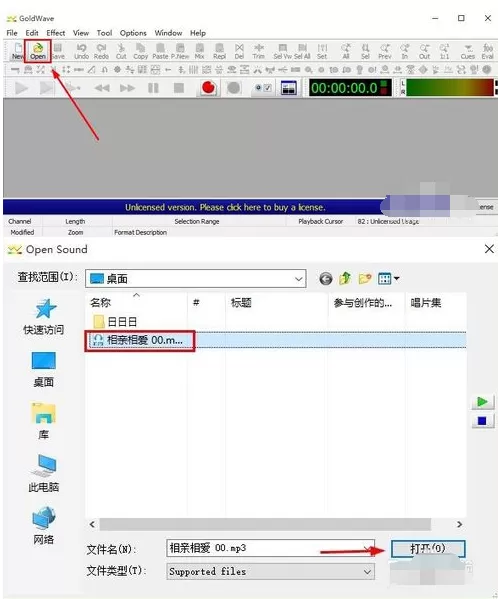Open the control properties checkmark icon
Viewport: 498px width, 599px height.
pos(263,88)
